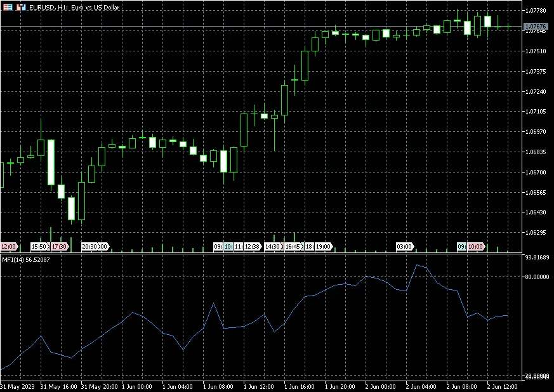The image size is (554, 392).
Task: Click the 1 Jun 16:00 time label
Action: (300, 387)
